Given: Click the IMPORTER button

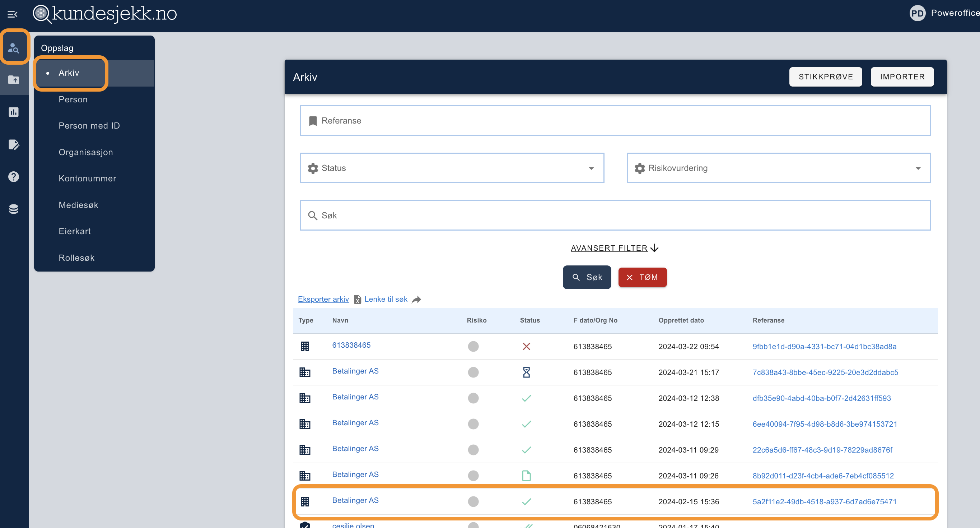Looking at the screenshot, I should coord(902,77).
